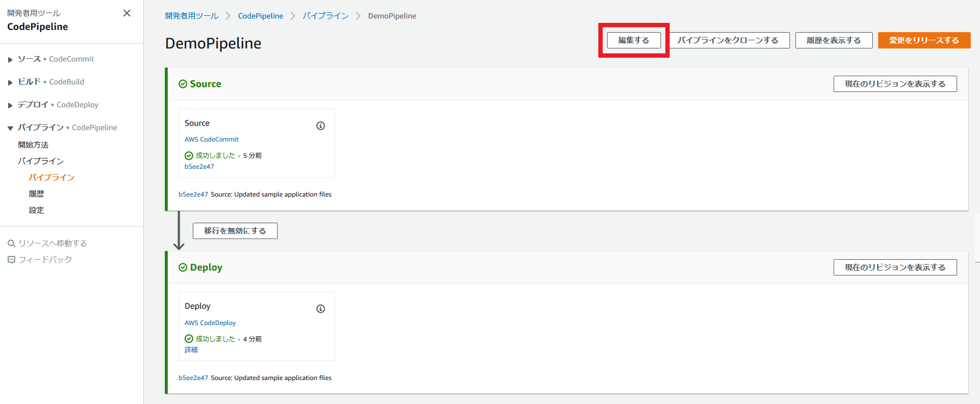Open the black パイプライン sidebar item under CodePipeline
The width and height of the screenshot is (980, 404).
tap(41, 161)
